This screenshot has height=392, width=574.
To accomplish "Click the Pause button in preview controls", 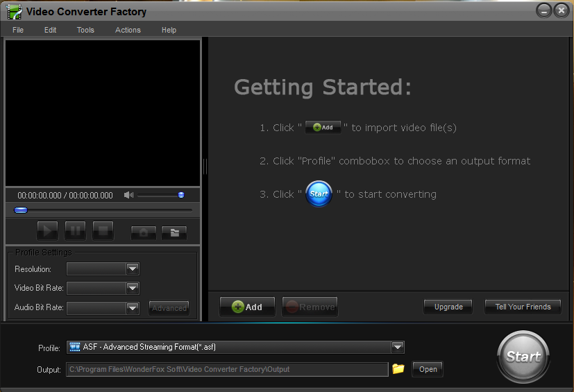I will click(x=75, y=230).
